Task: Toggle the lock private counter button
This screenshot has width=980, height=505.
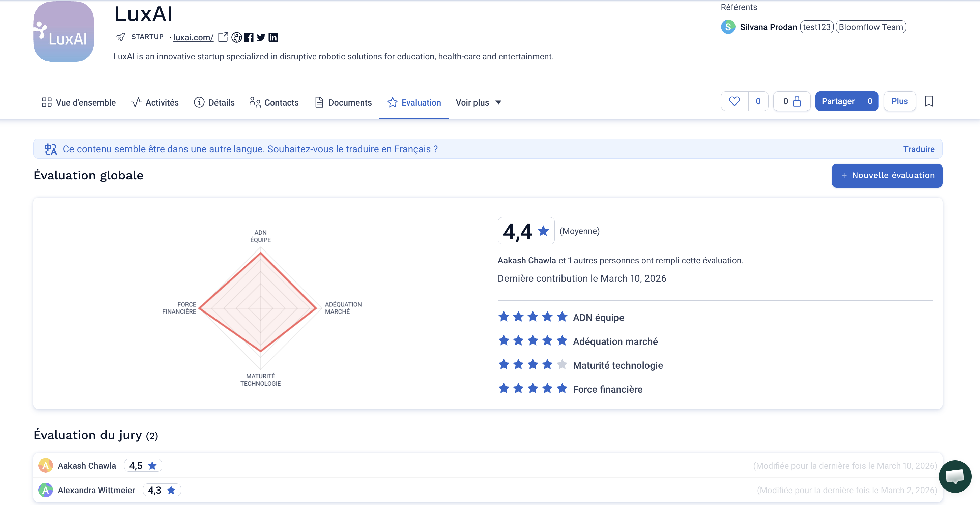Action: [792, 101]
